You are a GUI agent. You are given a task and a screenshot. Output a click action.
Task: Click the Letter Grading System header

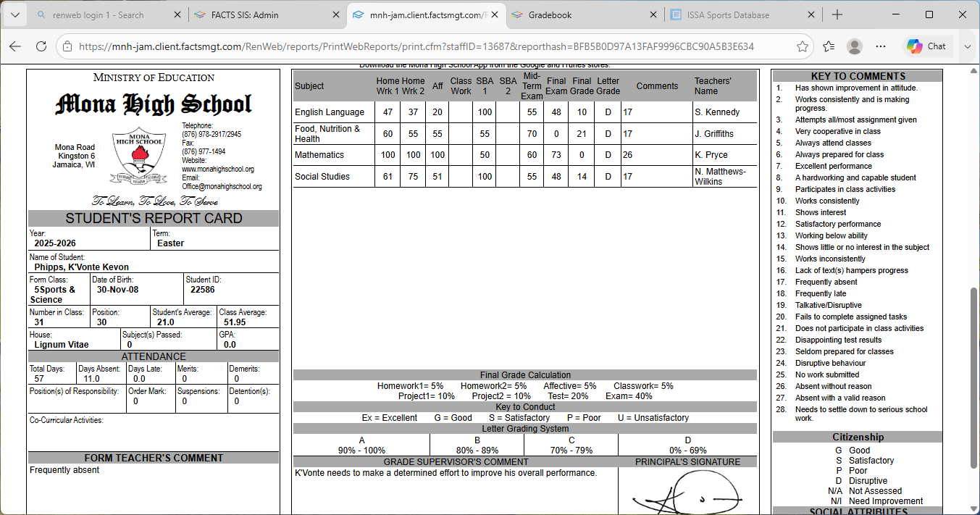(525, 429)
